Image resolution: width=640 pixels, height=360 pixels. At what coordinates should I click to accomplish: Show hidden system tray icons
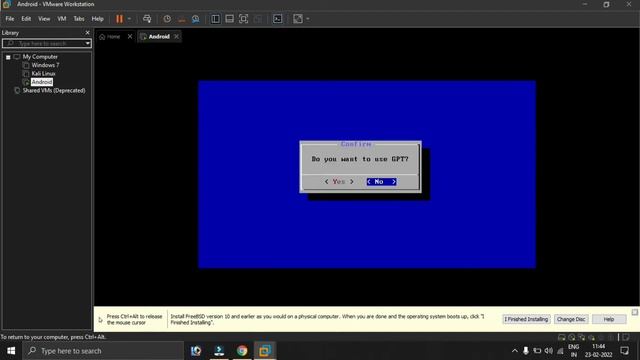[x=515, y=351]
